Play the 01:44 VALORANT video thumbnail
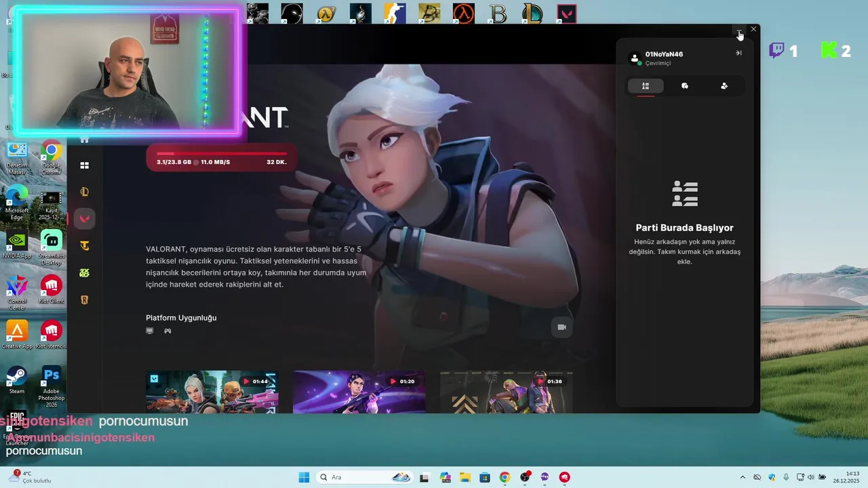868x488 pixels. pos(212,392)
